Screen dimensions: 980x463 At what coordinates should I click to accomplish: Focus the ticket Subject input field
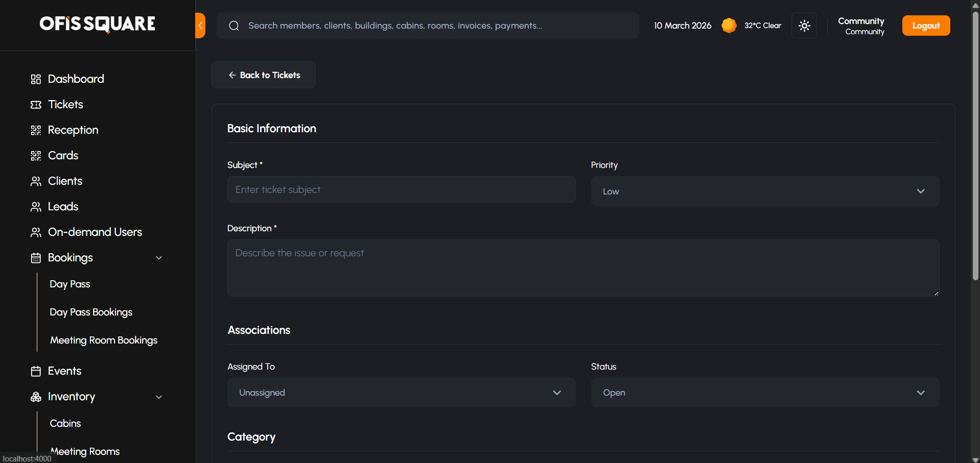point(401,189)
